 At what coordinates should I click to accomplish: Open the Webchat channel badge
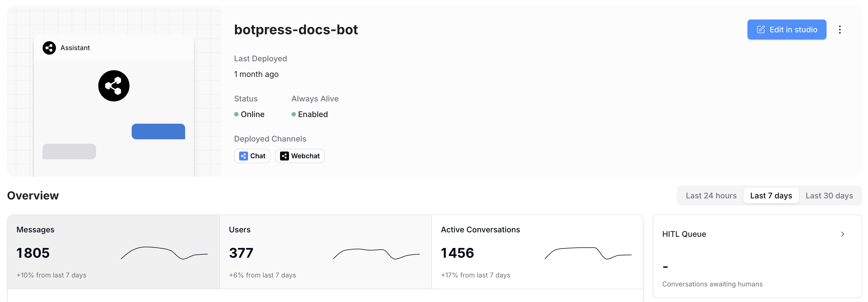coord(300,156)
